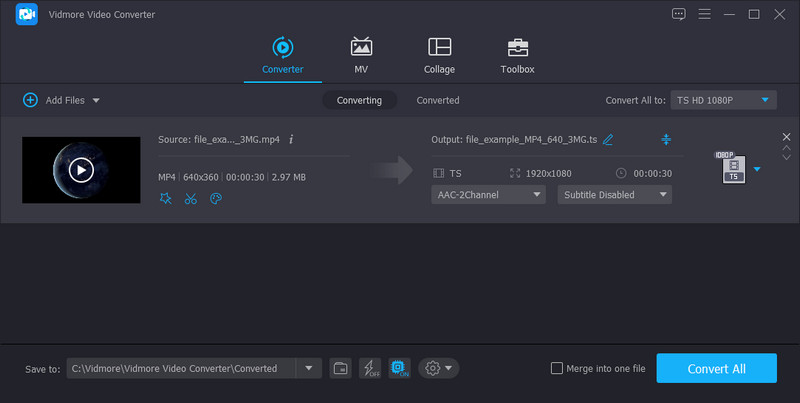
Task: Open the Subtitle Disabled dropdown
Action: pos(614,195)
